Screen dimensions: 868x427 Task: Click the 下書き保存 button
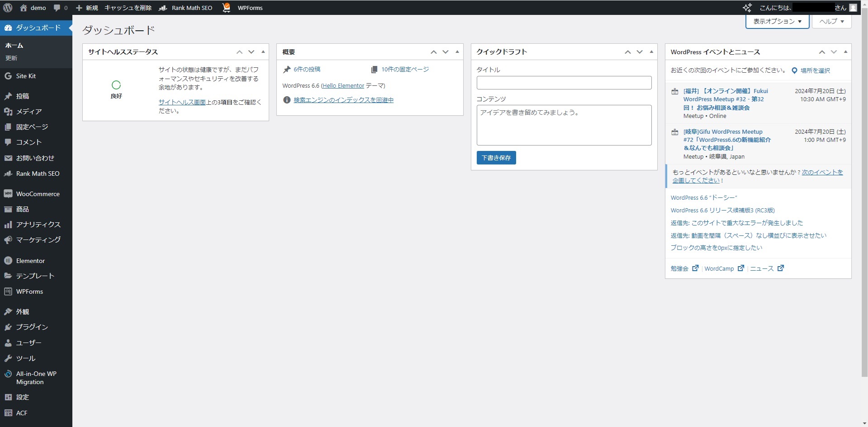coord(496,158)
